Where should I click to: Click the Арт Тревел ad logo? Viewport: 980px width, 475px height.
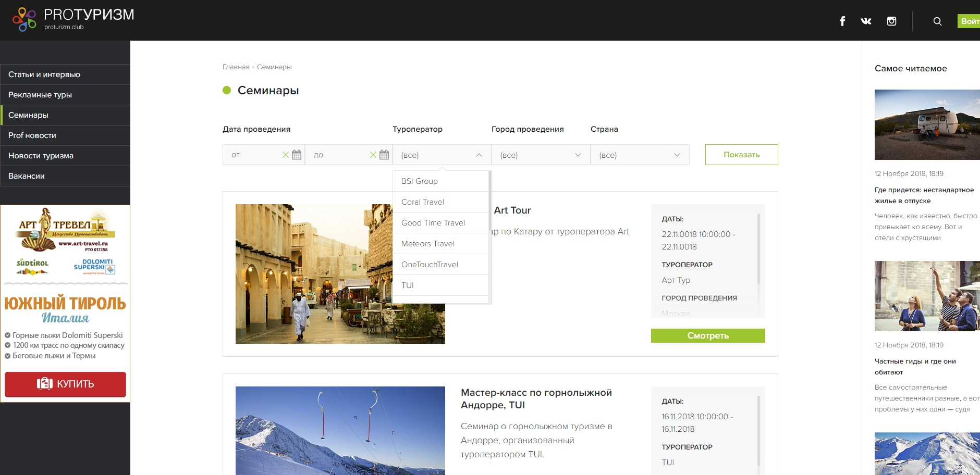[65, 230]
